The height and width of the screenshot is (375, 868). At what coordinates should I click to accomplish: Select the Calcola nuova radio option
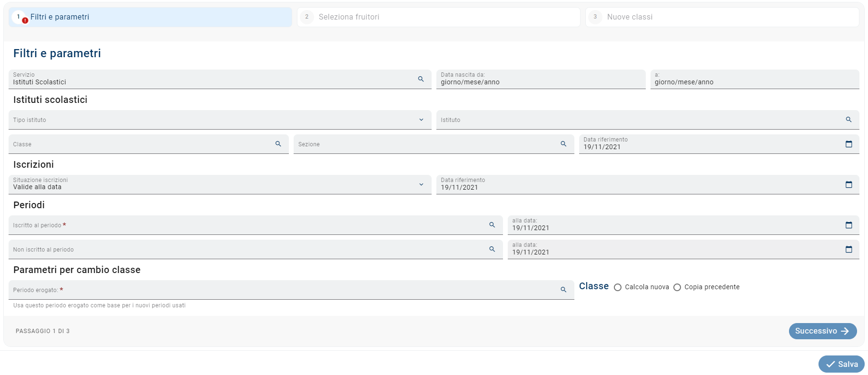click(618, 287)
